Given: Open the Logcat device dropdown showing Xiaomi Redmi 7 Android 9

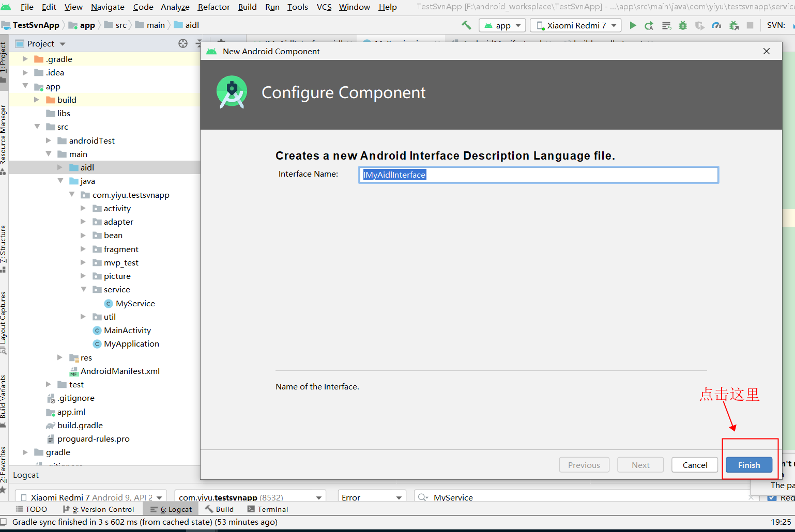Looking at the screenshot, I should click(x=91, y=497).
